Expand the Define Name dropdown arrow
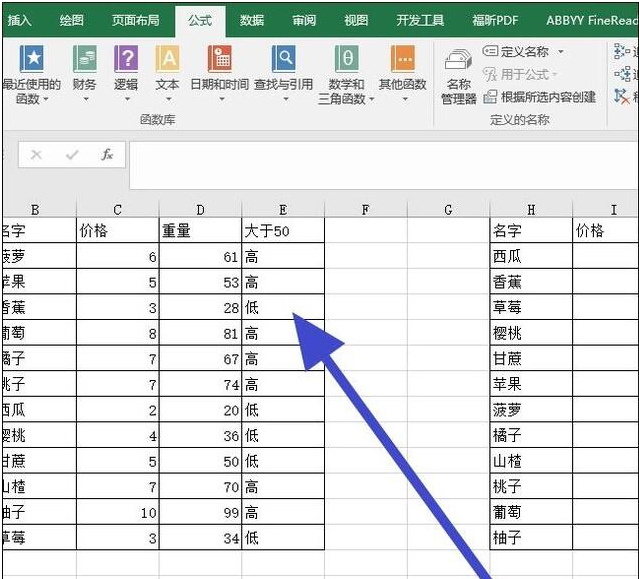This screenshot has height=579, width=639. click(561, 52)
